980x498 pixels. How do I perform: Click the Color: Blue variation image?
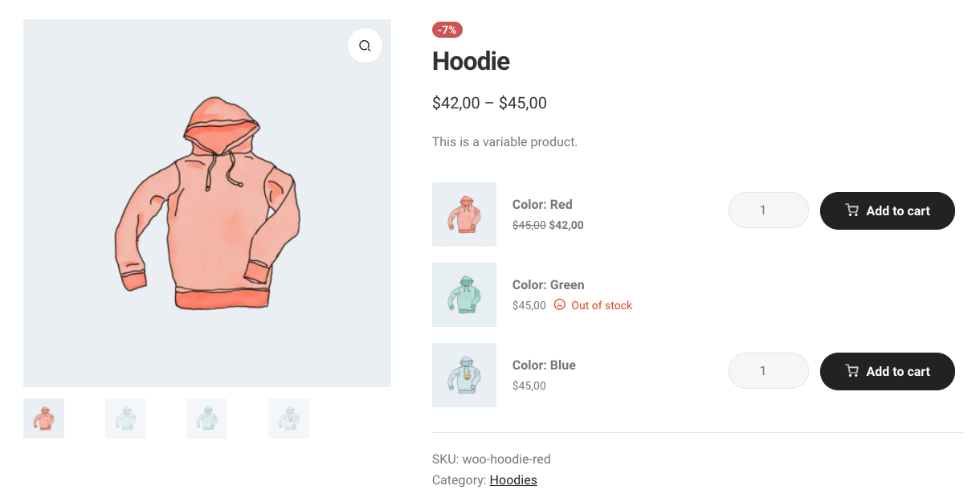464,375
